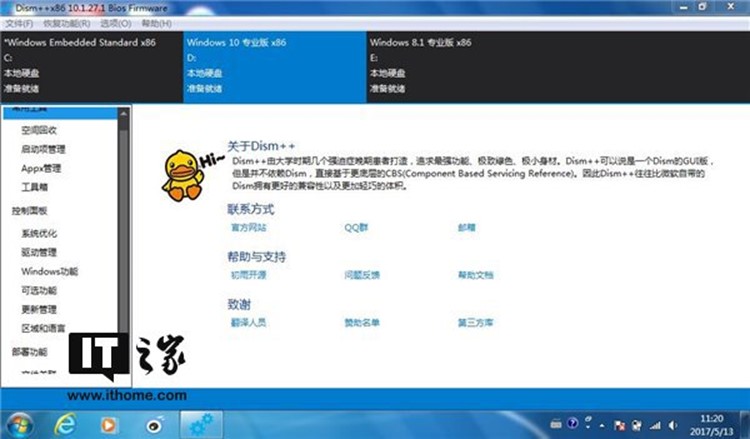The height and width of the screenshot is (439, 750).
Task: Click the Windows Start orb
Action: click(x=22, y=423)
